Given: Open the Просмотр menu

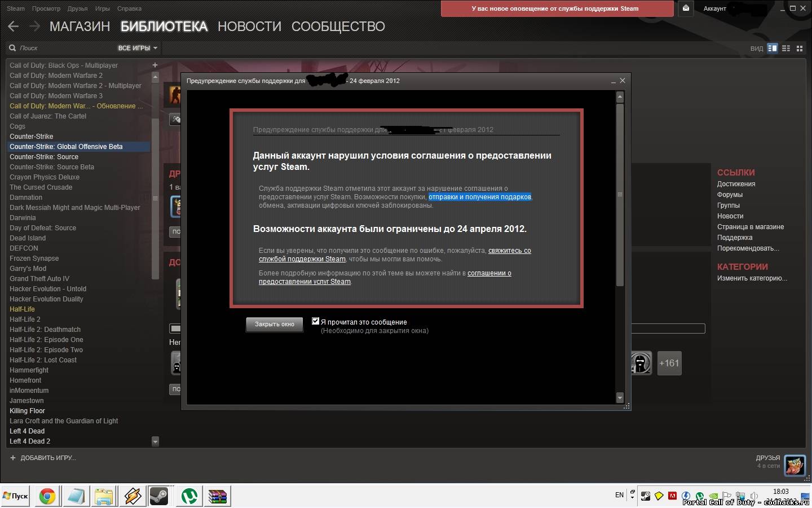Looking at the screenshot, I should (46, 8).
